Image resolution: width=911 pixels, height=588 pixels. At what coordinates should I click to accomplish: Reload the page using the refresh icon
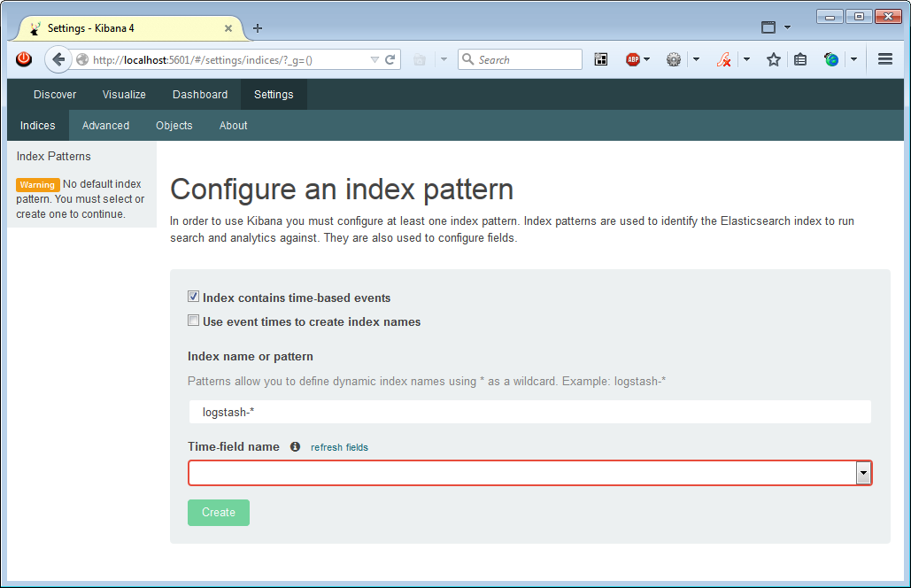click(390, 59)
